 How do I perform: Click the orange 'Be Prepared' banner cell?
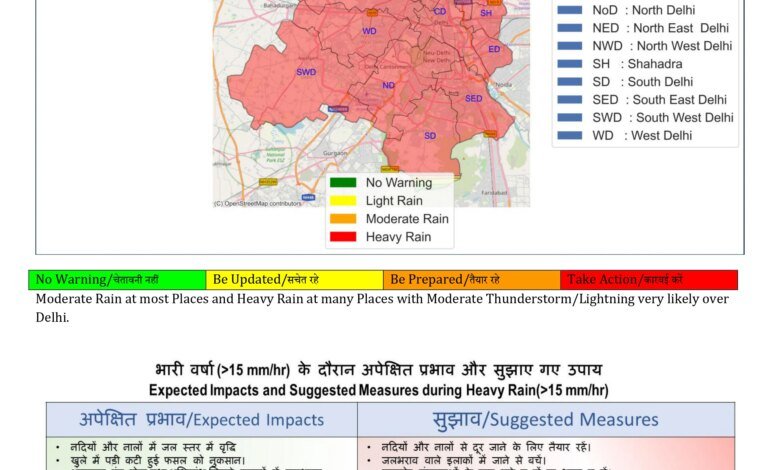(472, 280)
